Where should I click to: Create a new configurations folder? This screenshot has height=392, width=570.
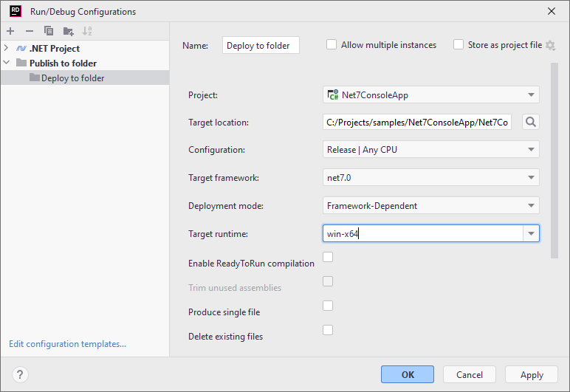point(68,31)
